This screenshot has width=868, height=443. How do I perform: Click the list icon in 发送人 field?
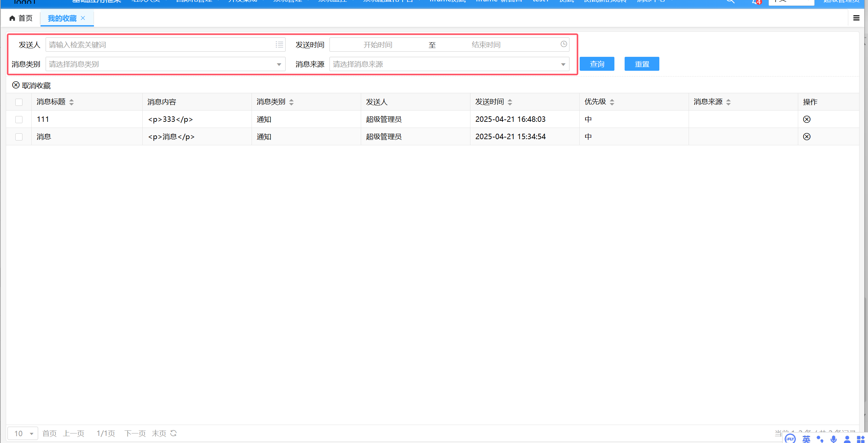point(279,45)
